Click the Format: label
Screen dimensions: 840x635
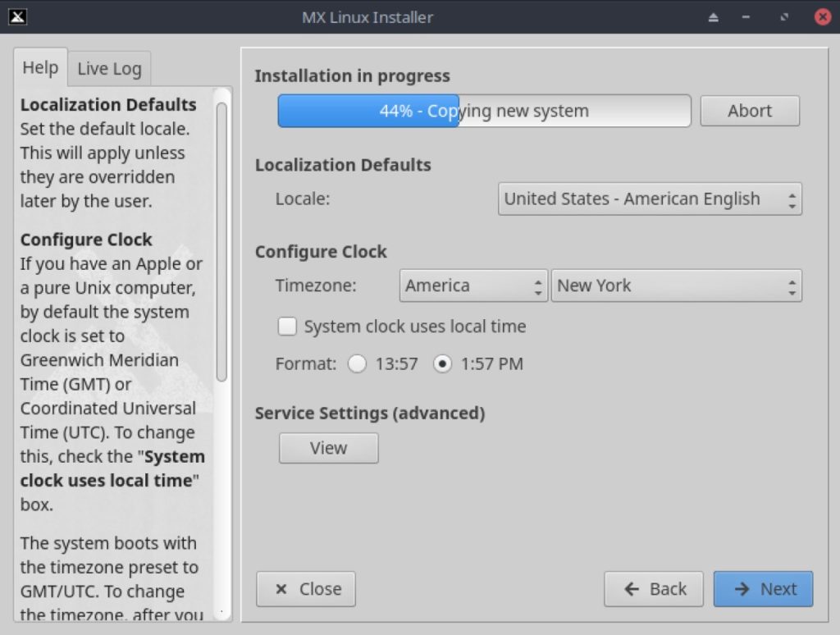306,363
